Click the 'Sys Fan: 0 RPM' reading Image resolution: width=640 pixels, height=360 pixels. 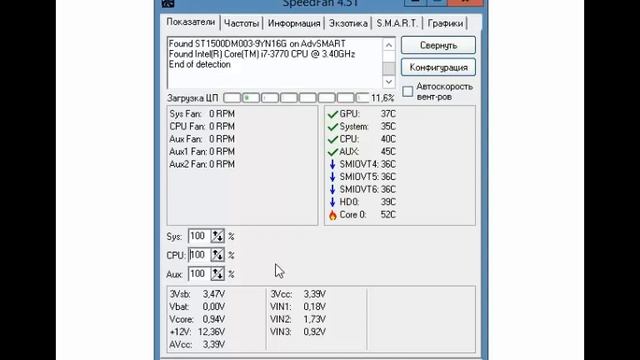coord(202,114)
